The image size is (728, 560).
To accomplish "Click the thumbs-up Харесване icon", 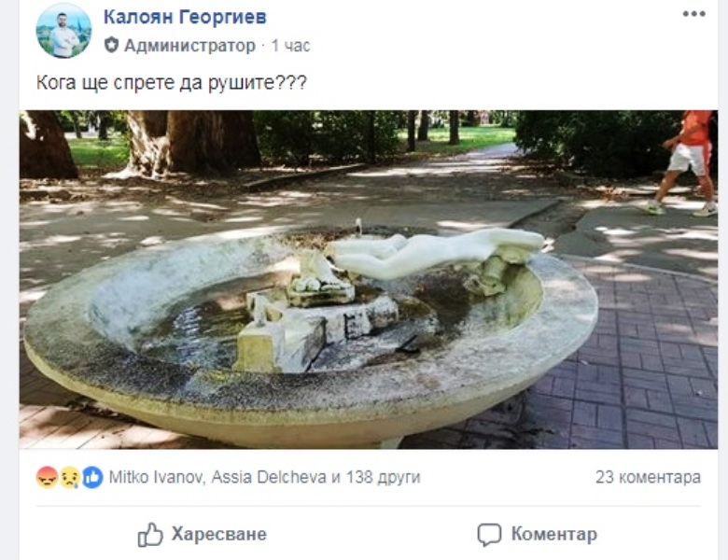I will point(150,535).
